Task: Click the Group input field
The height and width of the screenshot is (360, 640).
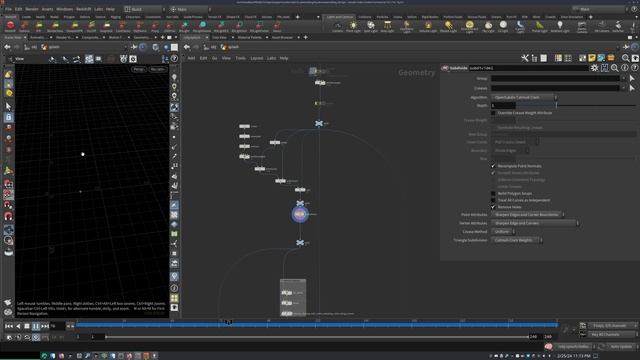Action: (x=555, y=78)
